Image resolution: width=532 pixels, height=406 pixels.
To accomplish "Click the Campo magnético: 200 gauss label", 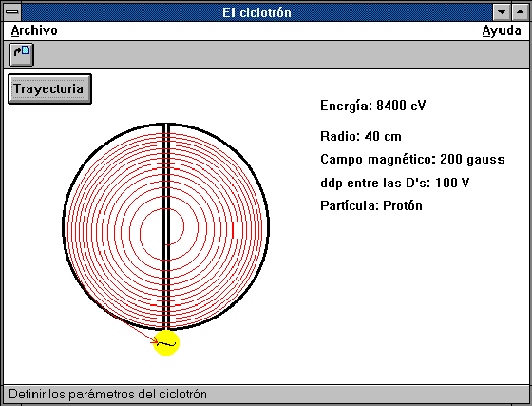I will tap(412, 159).
